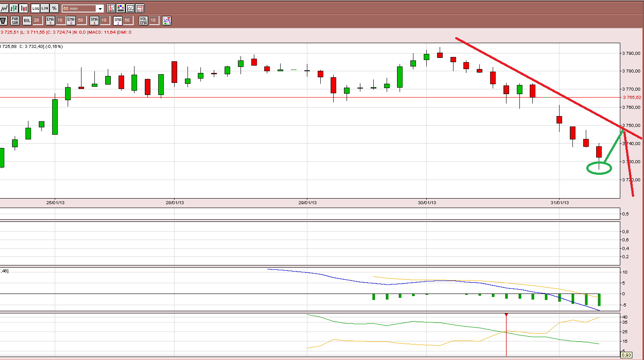Click the 'L: 3 711,55' low value

coord(33,32)
